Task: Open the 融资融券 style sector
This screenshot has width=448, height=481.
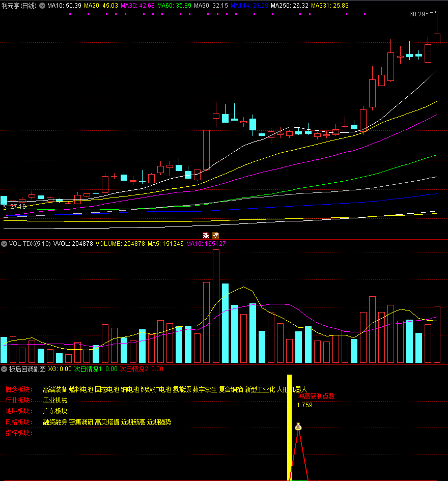Action: [55, 422]
